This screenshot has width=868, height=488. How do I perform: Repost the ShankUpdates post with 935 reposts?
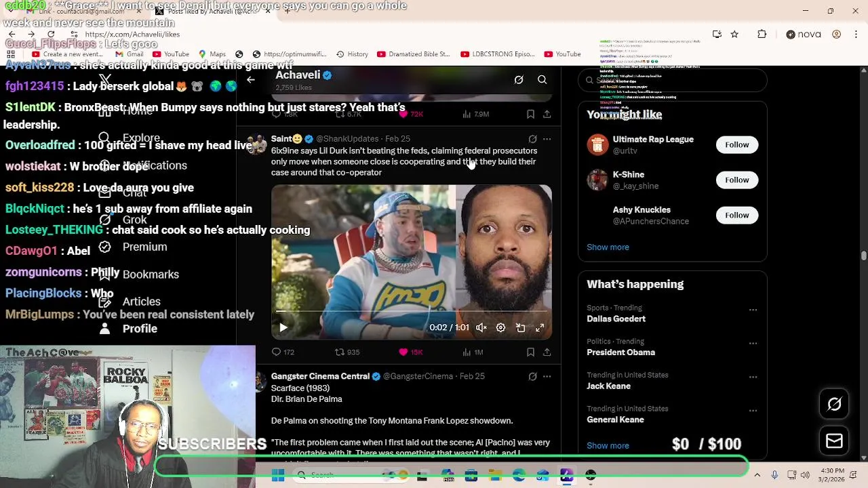click(x=347, y=352)
